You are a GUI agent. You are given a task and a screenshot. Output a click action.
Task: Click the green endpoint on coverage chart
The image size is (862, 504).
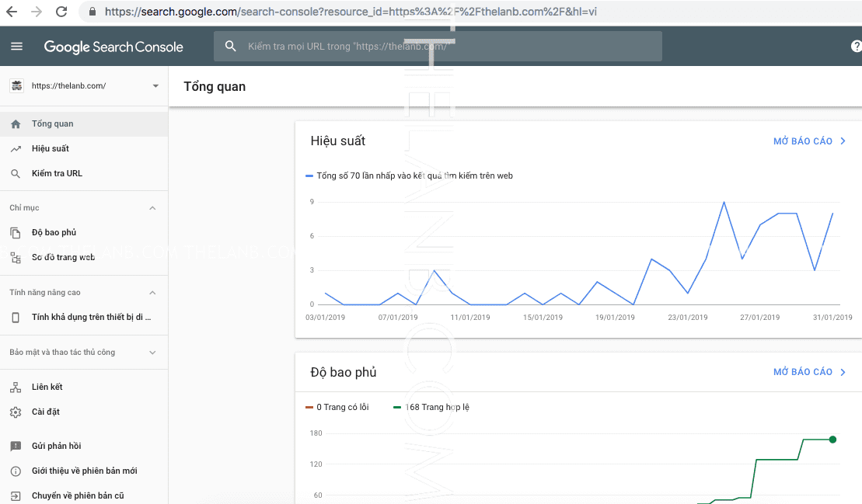[x=832, y=440]
